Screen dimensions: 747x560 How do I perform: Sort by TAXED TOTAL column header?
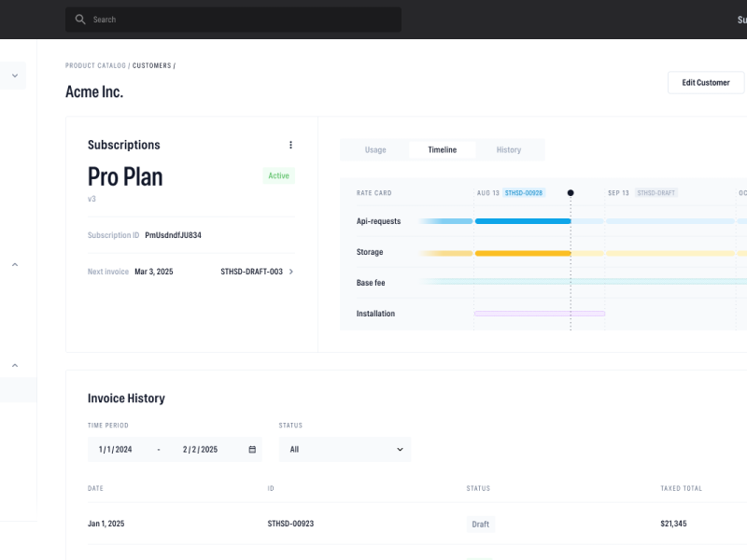click(682, 488)
